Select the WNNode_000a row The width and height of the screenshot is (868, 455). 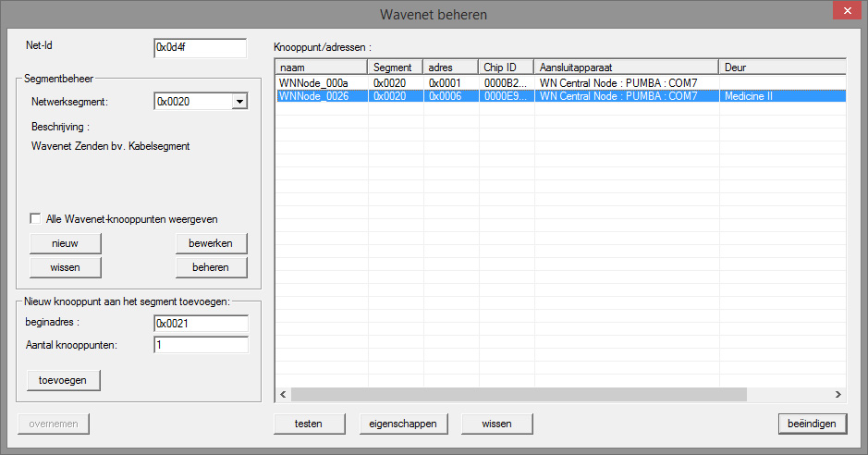(321, 83)
